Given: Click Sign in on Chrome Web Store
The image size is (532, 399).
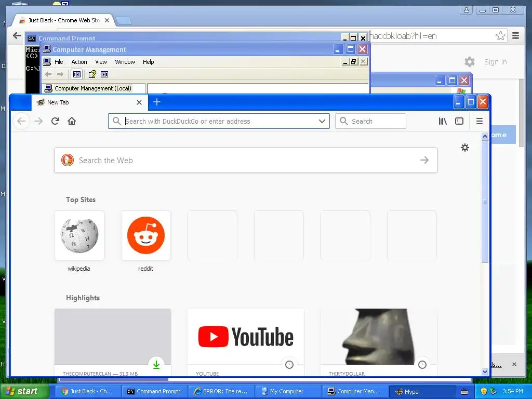Looking at the screenshot, I should 495,62.
